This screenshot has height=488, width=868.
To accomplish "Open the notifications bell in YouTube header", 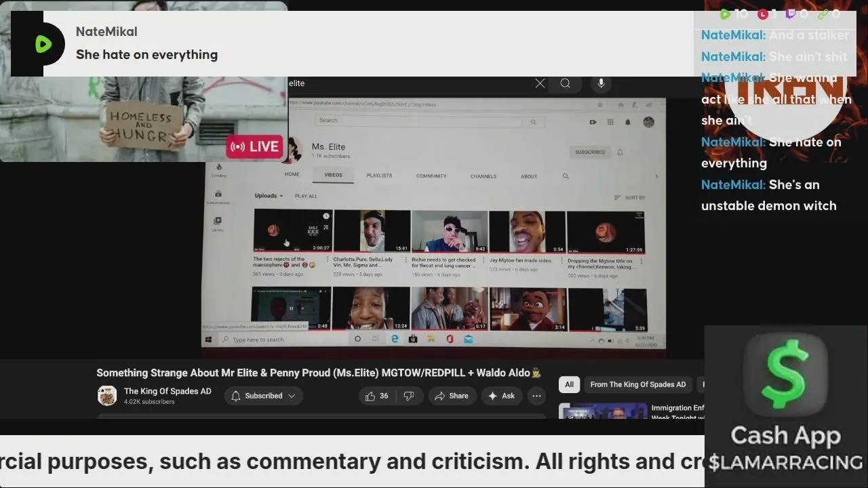I will pyautogui.click(x=628, y=122).
